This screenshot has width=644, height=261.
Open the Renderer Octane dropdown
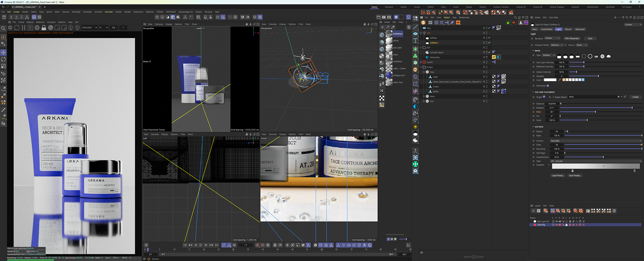click(x=552, y=38)
